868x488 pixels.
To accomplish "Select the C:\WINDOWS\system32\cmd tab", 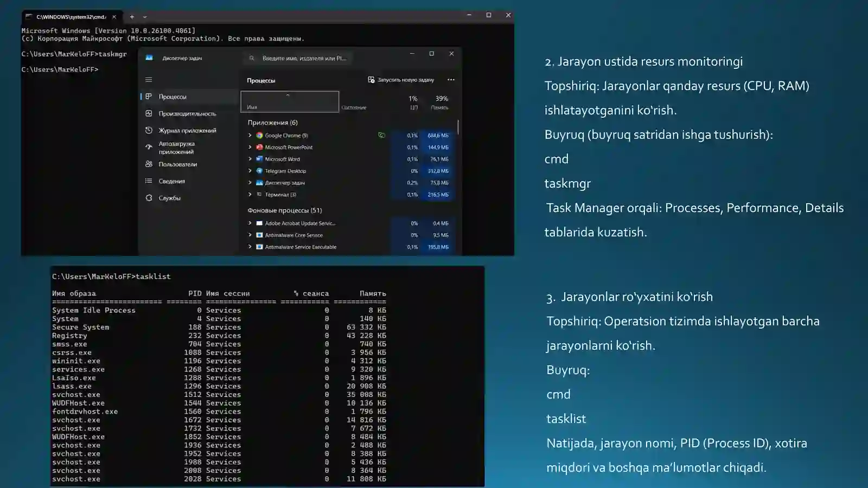I will [x=72, y=17].
